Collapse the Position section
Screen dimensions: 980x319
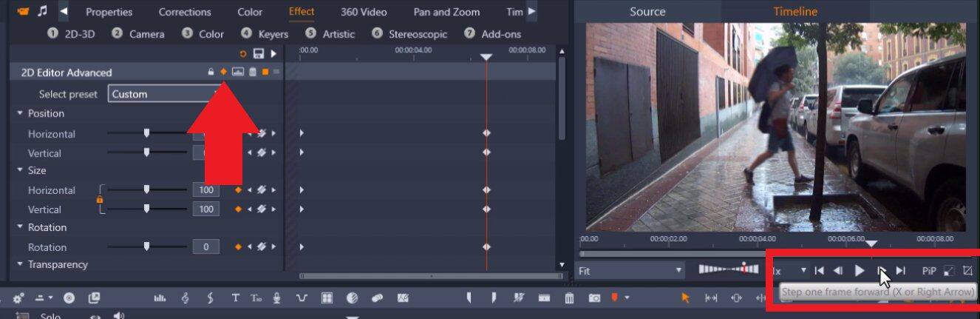(x=20, y=113)
